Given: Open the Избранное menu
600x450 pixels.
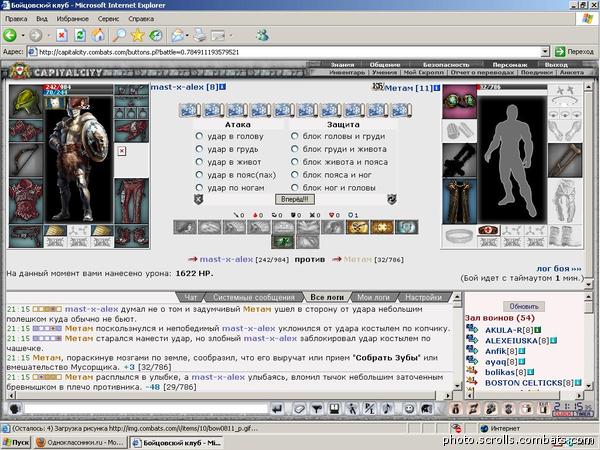Looking at the screenshot, I should pyautogui.click(x=72, y=19).
